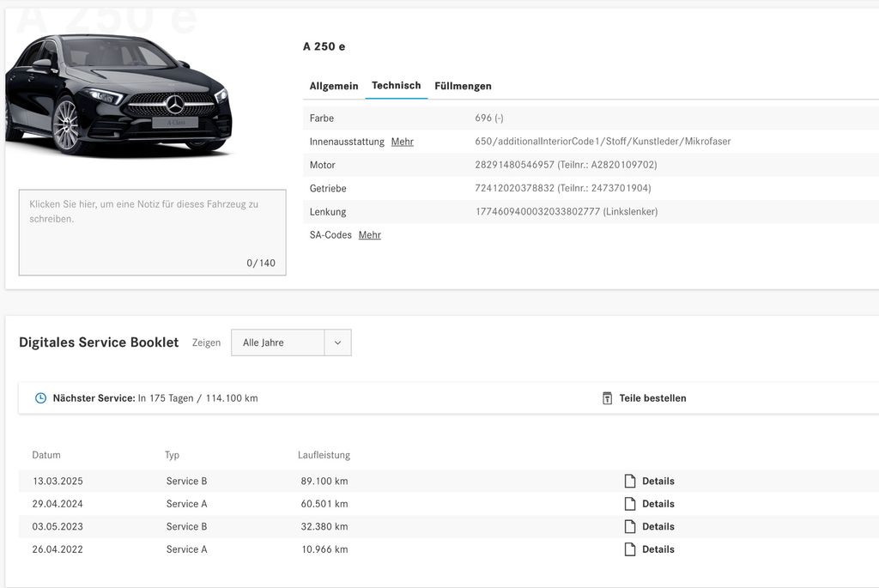Click the A 250 e car thumbnail
Viewport: 879px width, 588px height.
tap(120, 94)
